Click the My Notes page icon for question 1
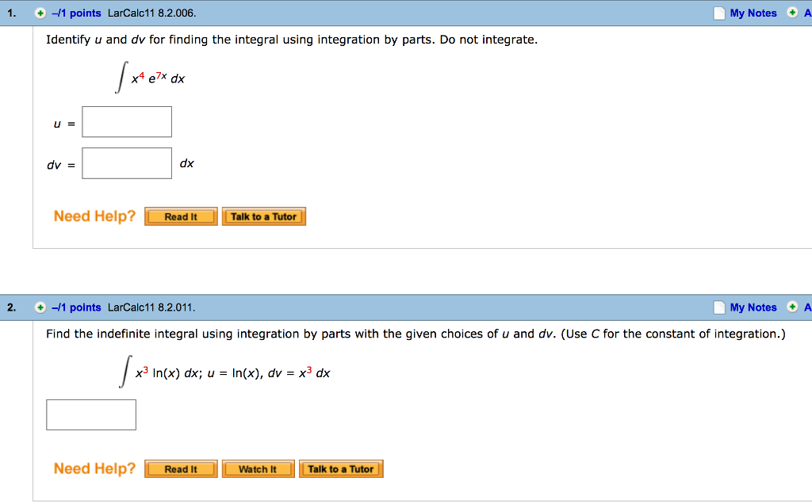 point(719,13)
